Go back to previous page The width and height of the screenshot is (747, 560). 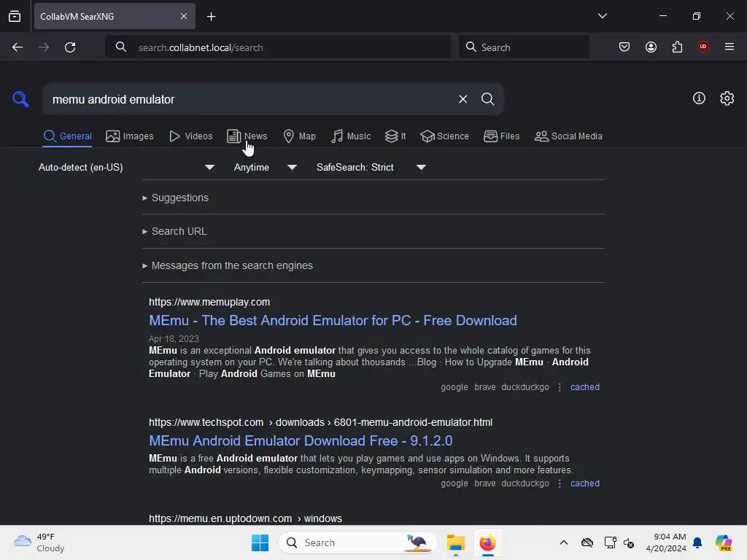[18, 47]
